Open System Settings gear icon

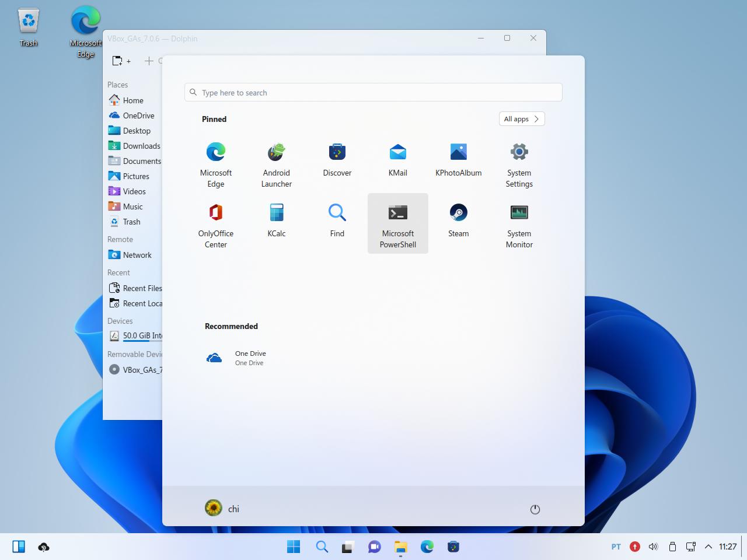519,163
